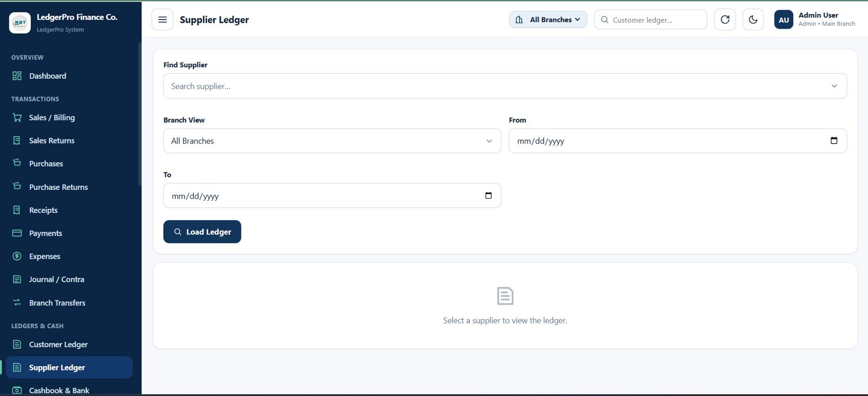Expand the Find Supplier dropdown chevron
The image size is (868, 396).
(834, 86)
